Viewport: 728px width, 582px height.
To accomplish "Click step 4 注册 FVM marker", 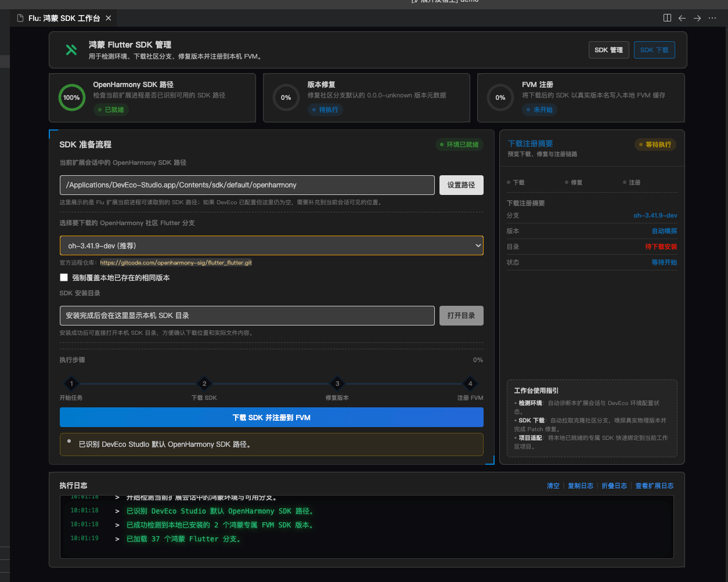I will pyautogui.click(x=470, y=384).
